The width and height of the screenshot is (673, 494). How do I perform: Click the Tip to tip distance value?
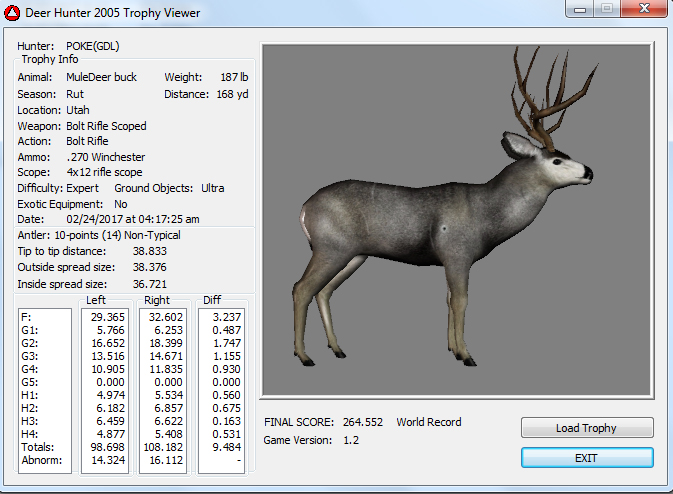point(149,252)
